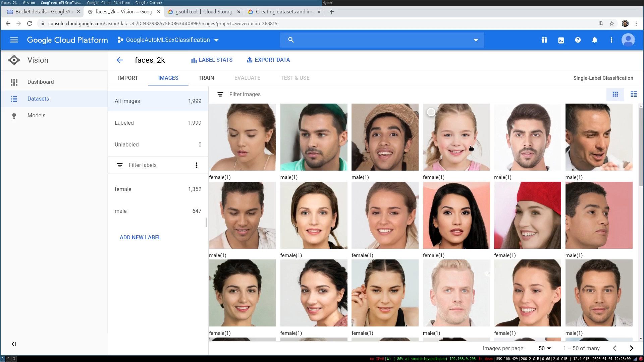The height and width of the screenshot is (362, 644).
Task: Switch to the TRAIN tab
Action: coord(207,78)
